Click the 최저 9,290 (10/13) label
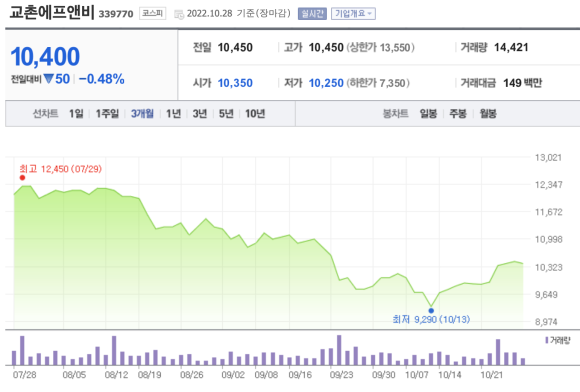This screenshot has width=580, height=392. 431,319
